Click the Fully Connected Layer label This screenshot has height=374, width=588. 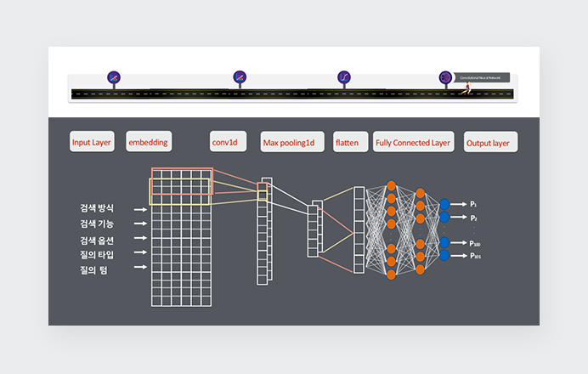tap(413, 142)
